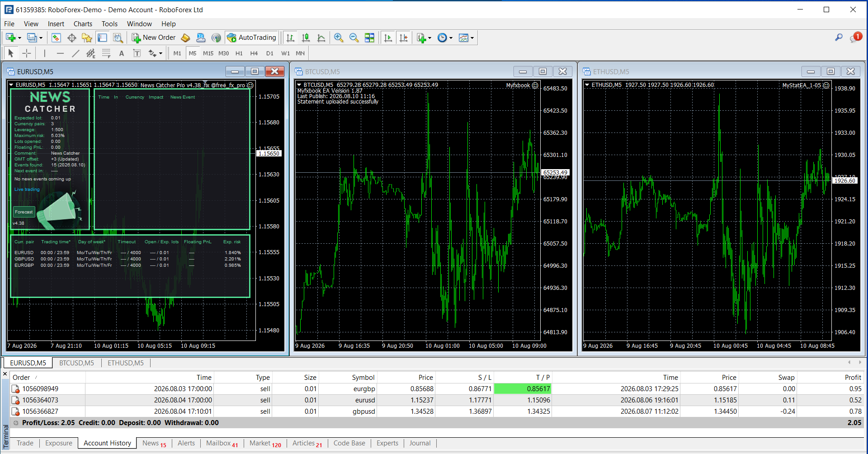Toggle the Chart Shift button

[404, 38]
